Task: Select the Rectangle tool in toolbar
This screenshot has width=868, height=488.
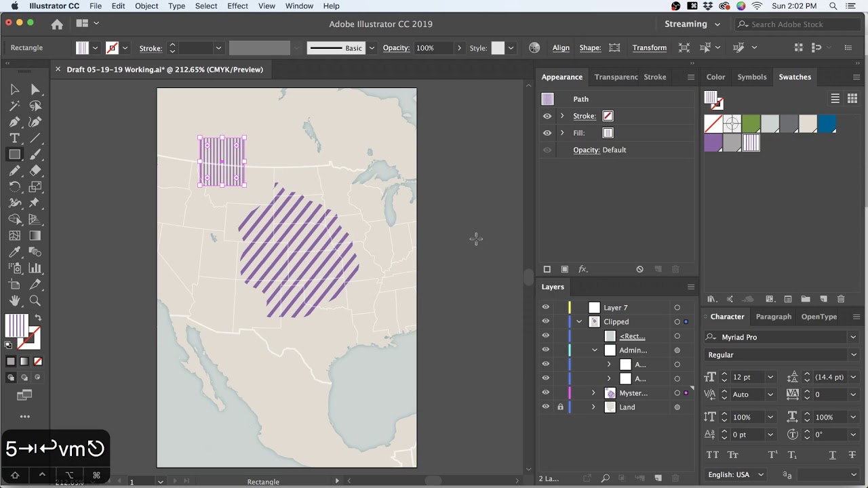Action: (x=14, y=155)
